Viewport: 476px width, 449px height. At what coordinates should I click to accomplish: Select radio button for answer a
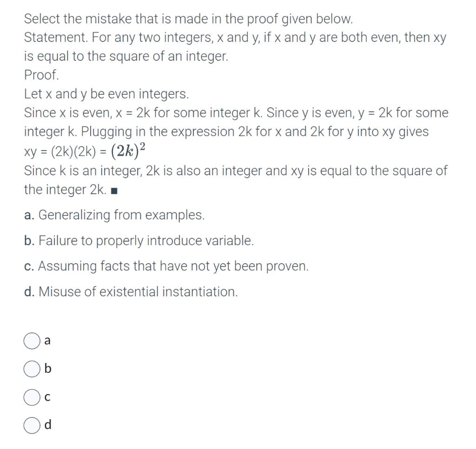pos(32,341)
